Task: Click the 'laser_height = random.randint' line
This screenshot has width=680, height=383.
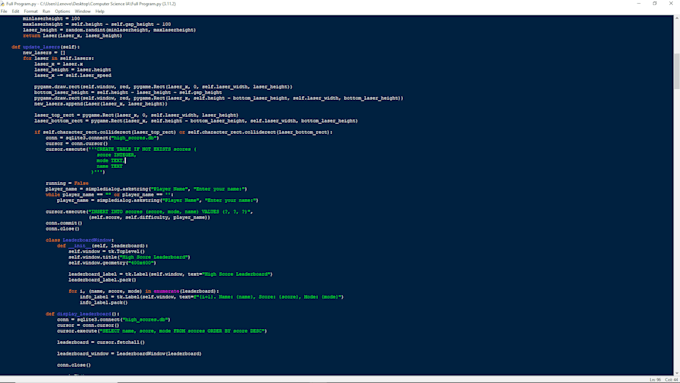Action: click(x=109, y=30)
